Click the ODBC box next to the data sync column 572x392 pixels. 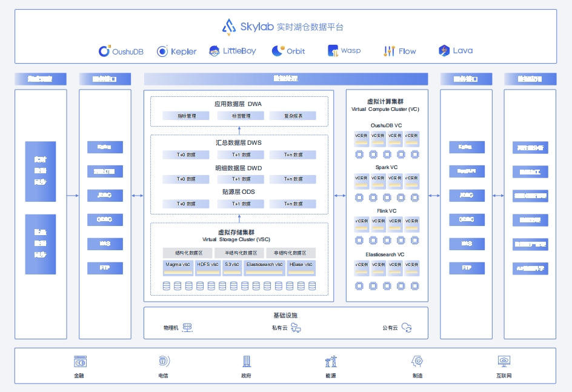coord(105,219)
